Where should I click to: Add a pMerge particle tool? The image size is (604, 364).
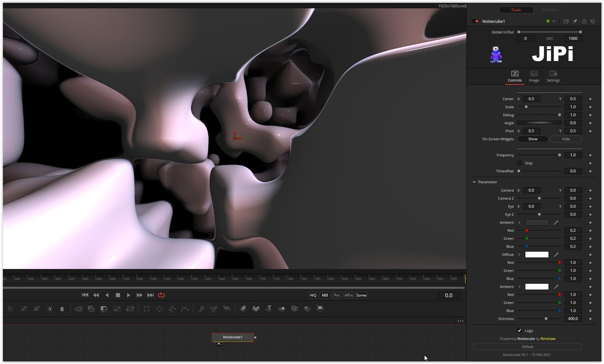click(x=214, y=309)
